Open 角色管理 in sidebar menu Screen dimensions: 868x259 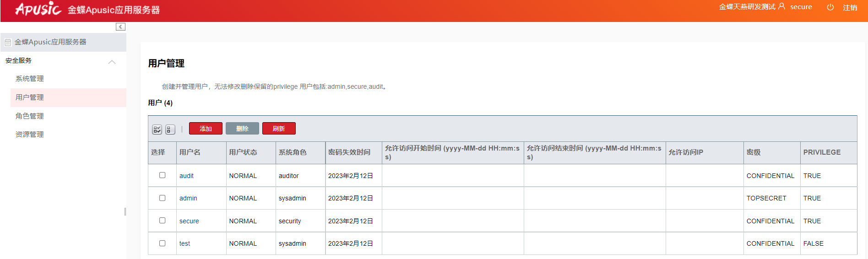30,116
